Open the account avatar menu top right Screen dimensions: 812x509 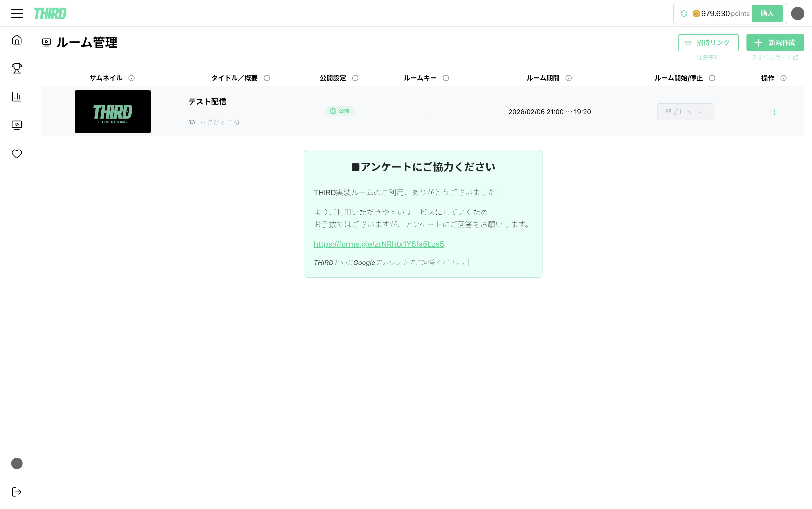pos(798,14)
